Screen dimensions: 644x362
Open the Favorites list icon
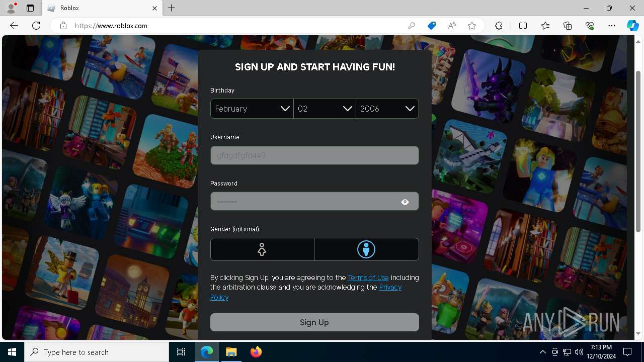(545, 26)
